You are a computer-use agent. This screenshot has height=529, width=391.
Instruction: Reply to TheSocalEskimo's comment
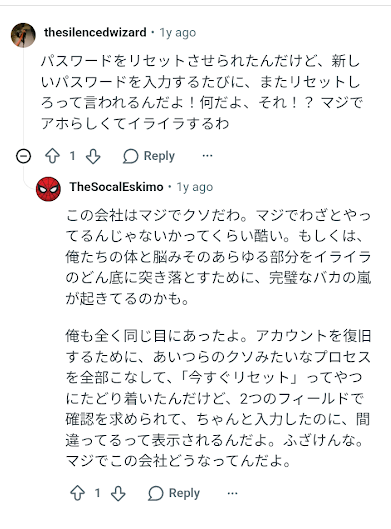tap(174, 493)
